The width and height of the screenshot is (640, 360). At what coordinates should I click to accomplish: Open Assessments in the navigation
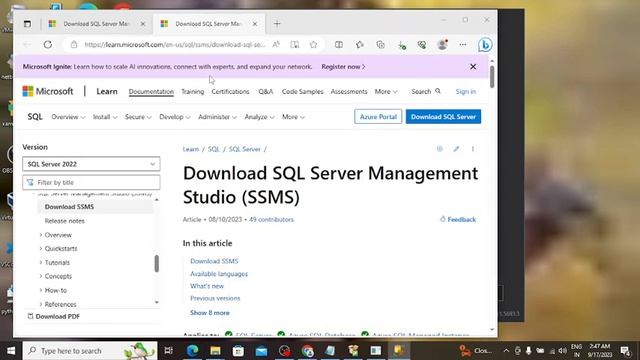pyautogui.click(x=349, y=91)
